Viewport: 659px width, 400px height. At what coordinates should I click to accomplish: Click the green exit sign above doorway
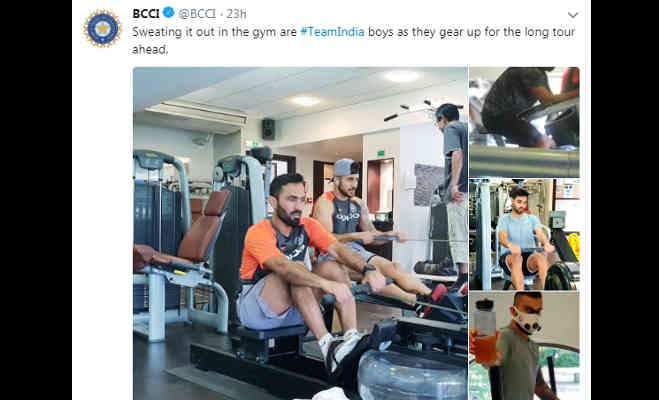[x=381, y=153]
